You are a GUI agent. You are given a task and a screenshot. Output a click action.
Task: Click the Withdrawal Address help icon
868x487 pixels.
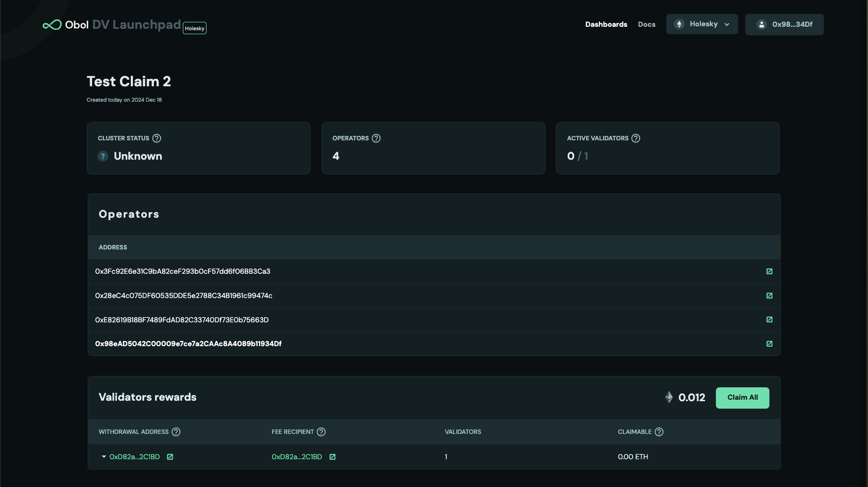click(176, 432)
